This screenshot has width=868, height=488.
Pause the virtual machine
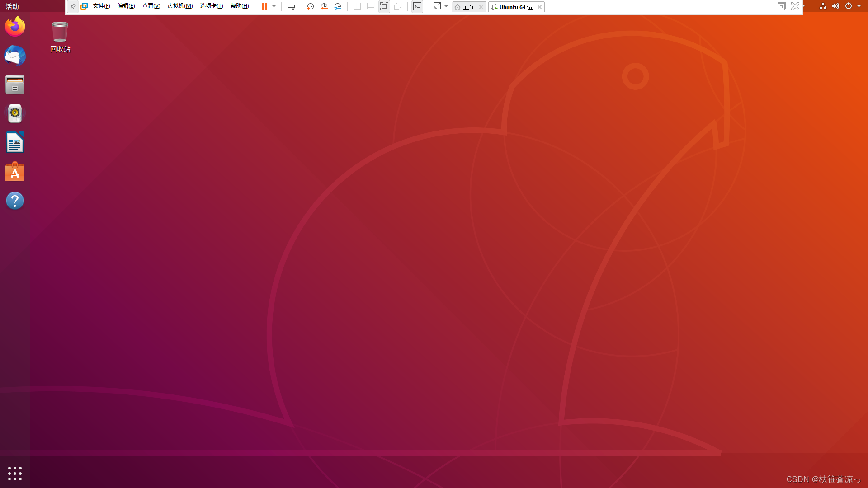point(264,6)
